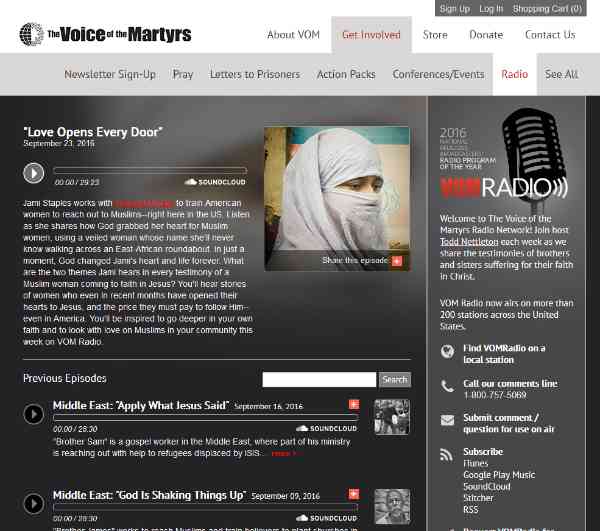Go to the Store page
600x531 pixels.
(435, 35)
